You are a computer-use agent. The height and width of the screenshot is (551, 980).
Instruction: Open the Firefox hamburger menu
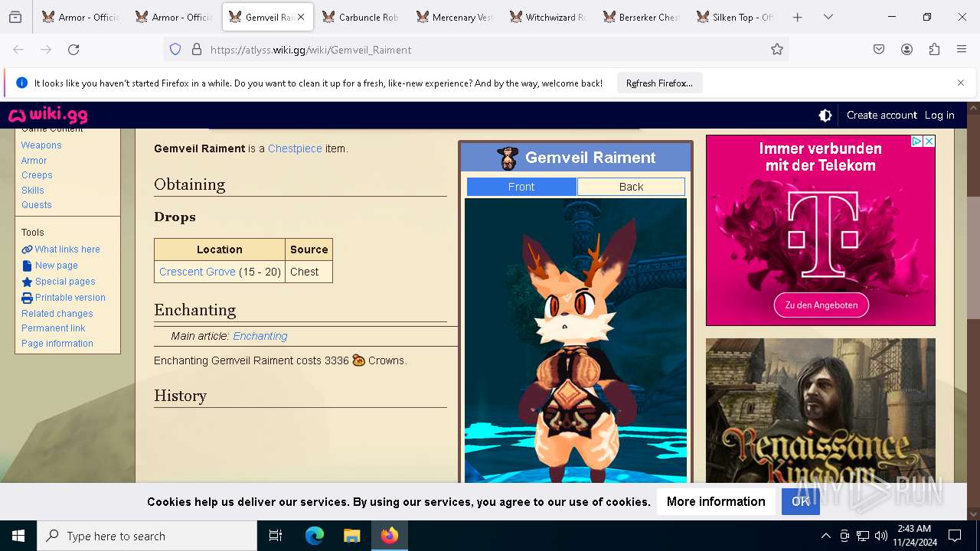962,50
